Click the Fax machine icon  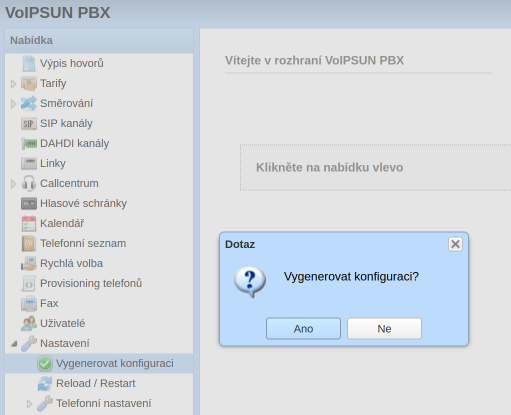pyautogui.click(x=29, y=303)
